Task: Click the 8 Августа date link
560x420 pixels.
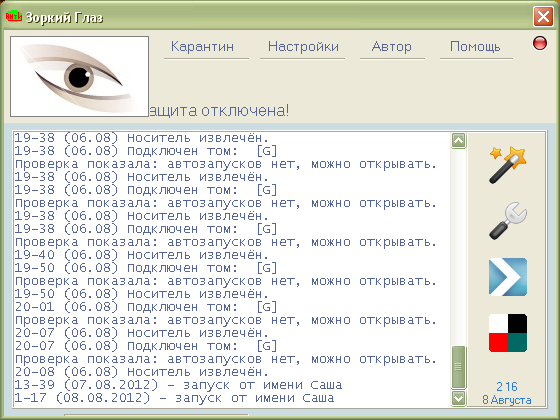Action: click(x=507, y=400)
